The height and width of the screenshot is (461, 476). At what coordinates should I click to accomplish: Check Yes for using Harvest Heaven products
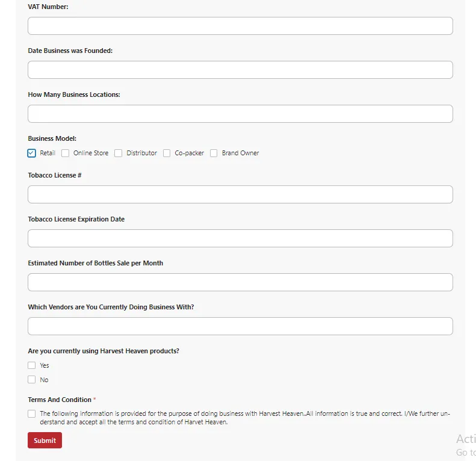(32, 365)
